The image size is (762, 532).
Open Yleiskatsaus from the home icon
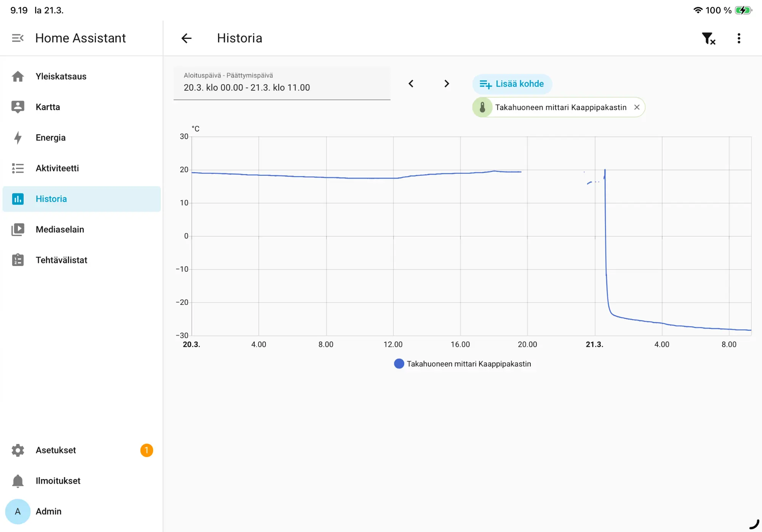82,76
